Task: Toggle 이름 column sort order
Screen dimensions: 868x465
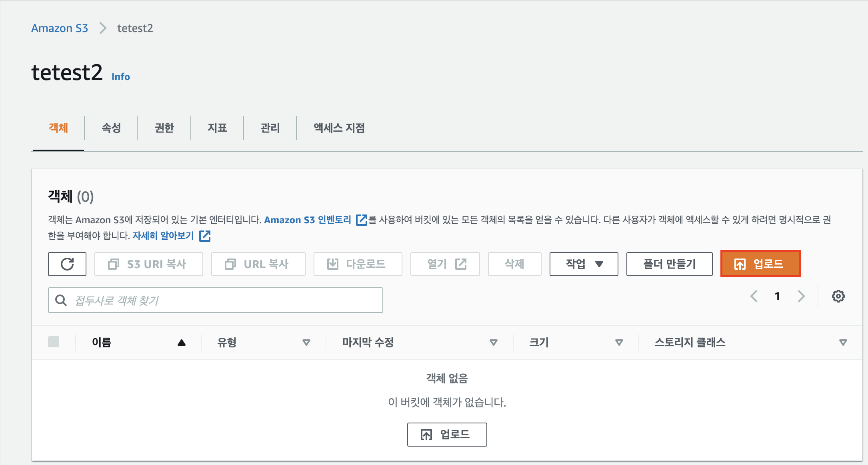Action: 181,343
